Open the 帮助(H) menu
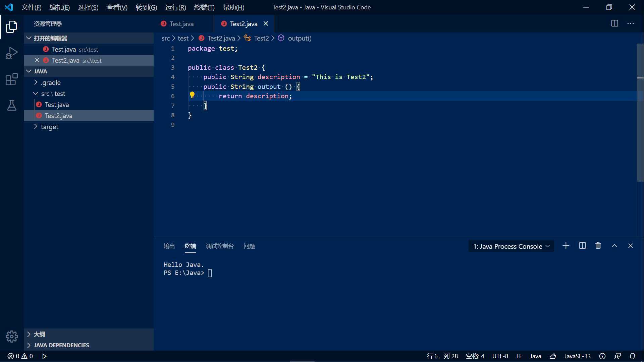 [x=233, y=7]
